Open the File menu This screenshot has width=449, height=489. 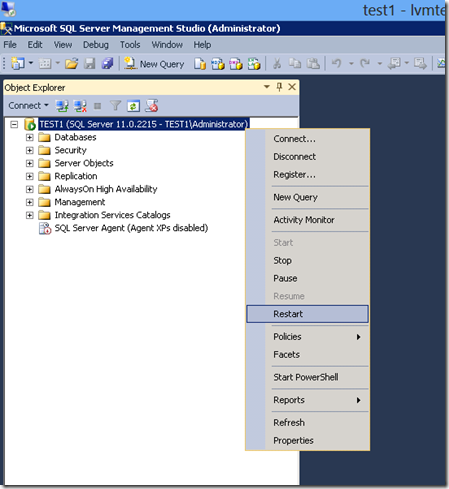pyautogui.click(x=10, y=45)
